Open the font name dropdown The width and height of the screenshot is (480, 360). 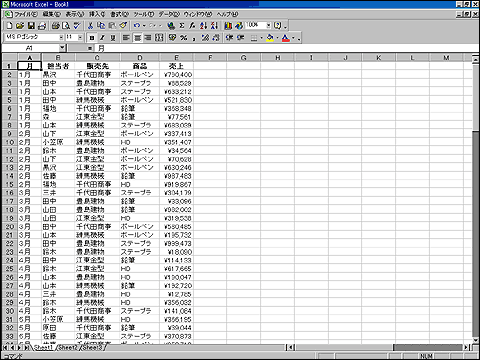point(61,37)
